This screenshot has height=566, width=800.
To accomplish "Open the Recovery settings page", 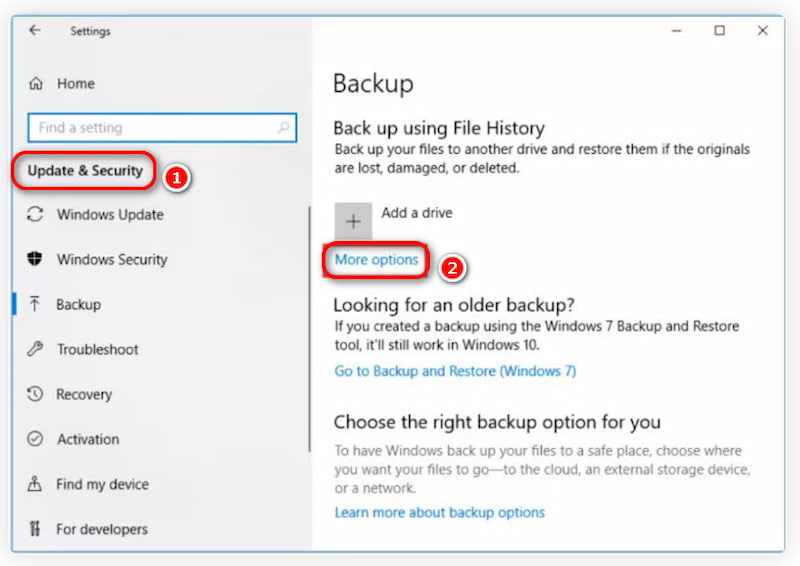I will 84,394.
